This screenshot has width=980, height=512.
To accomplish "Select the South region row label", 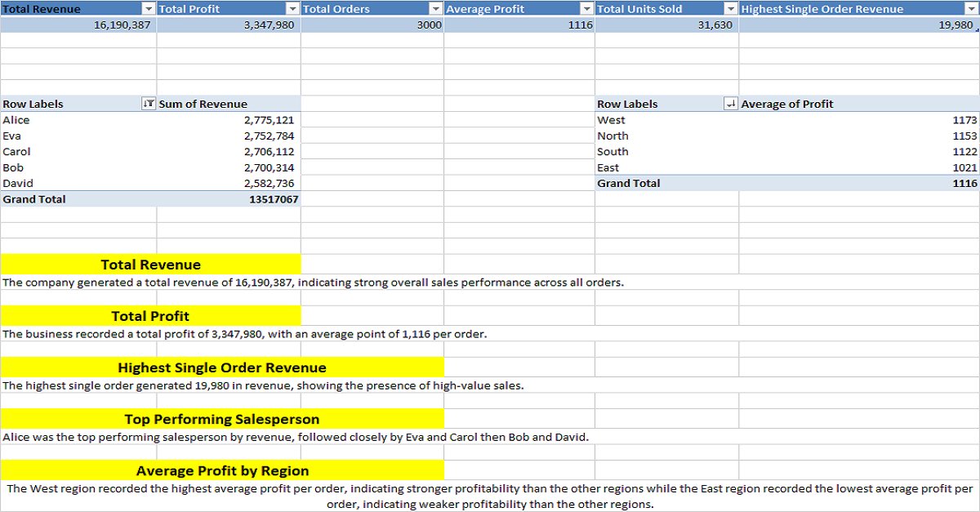I will pos(666,152).
